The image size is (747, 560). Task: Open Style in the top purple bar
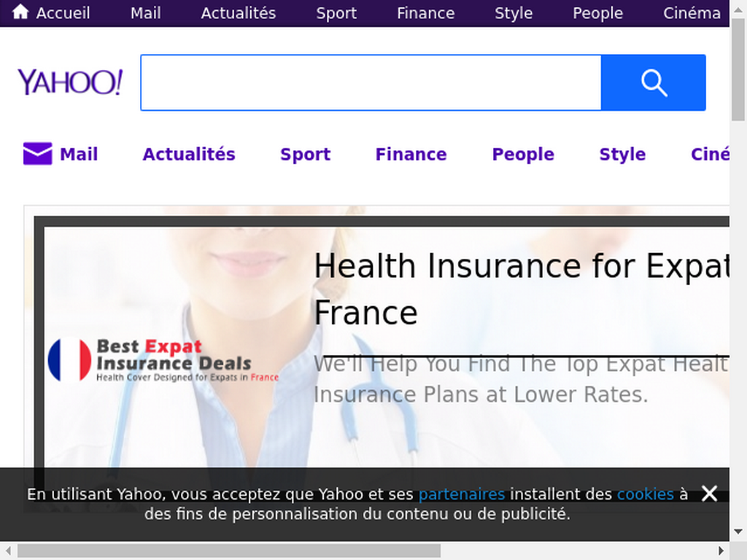514,13
